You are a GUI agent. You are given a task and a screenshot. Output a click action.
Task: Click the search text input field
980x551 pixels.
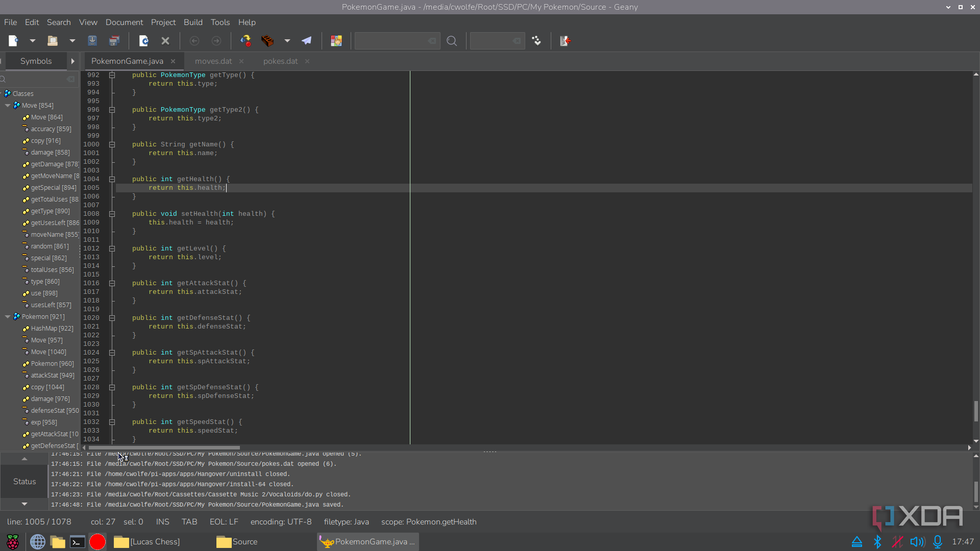point(397,41)
